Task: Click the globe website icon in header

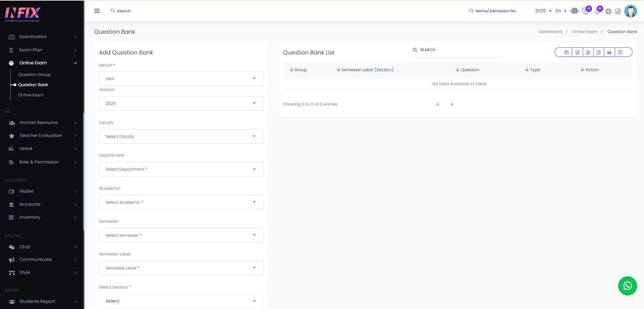Action: [x=608, y=11]
